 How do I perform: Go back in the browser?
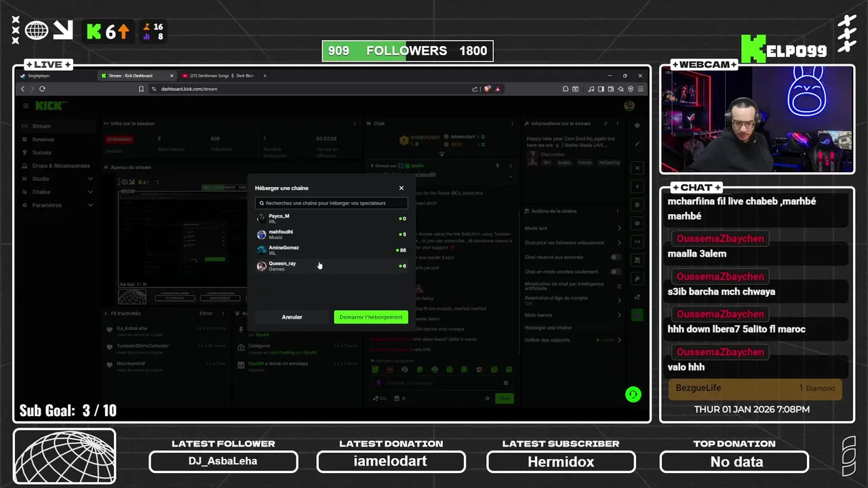pyautogui.click(x=22, y=89)
